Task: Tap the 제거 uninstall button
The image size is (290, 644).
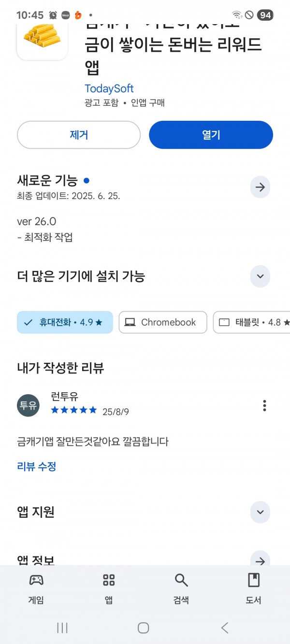Action: coord(79,135)
